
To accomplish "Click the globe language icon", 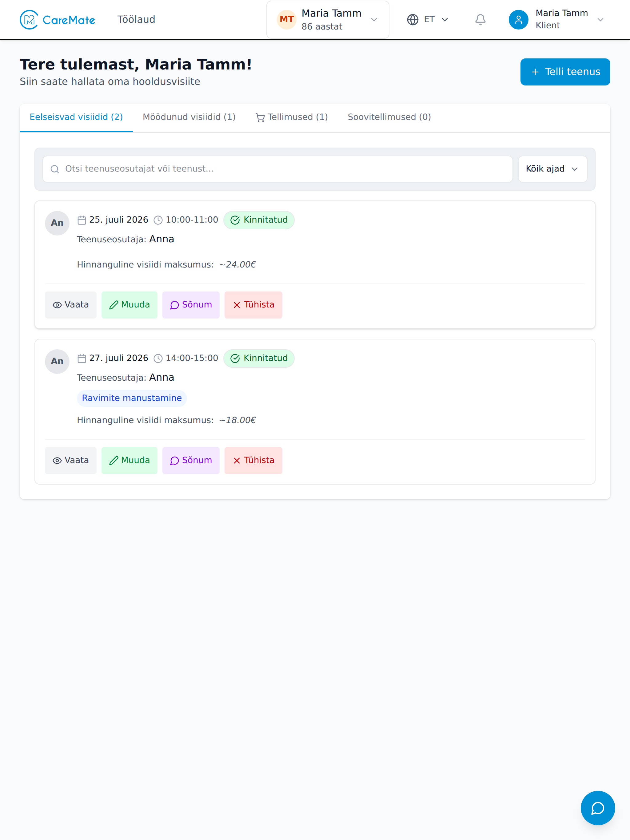I will click(x=413, y=19).
